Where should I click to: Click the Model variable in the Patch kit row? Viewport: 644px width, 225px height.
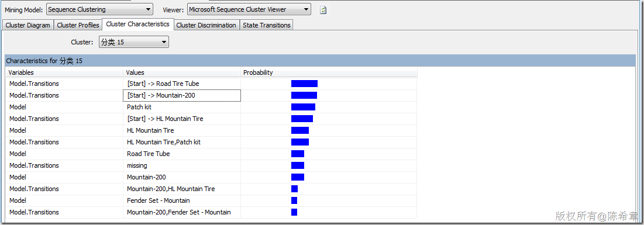[x=18, y=107]
